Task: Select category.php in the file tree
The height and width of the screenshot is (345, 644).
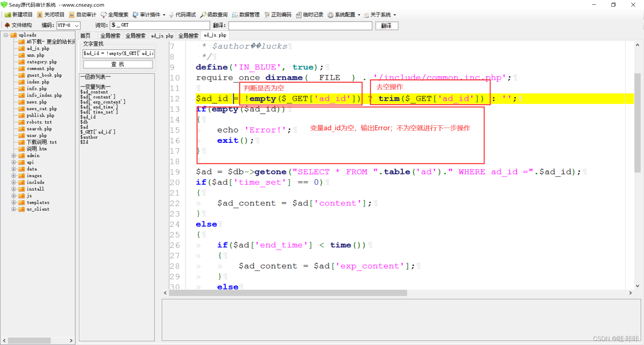Action: pyautogui.click(x=42, y=62)
